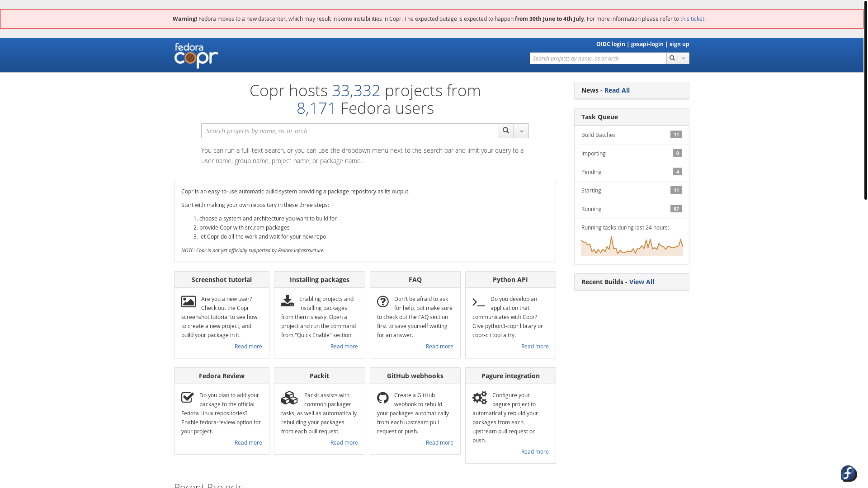
Task: Click the main search magnifier button
Action: (506, 131)
